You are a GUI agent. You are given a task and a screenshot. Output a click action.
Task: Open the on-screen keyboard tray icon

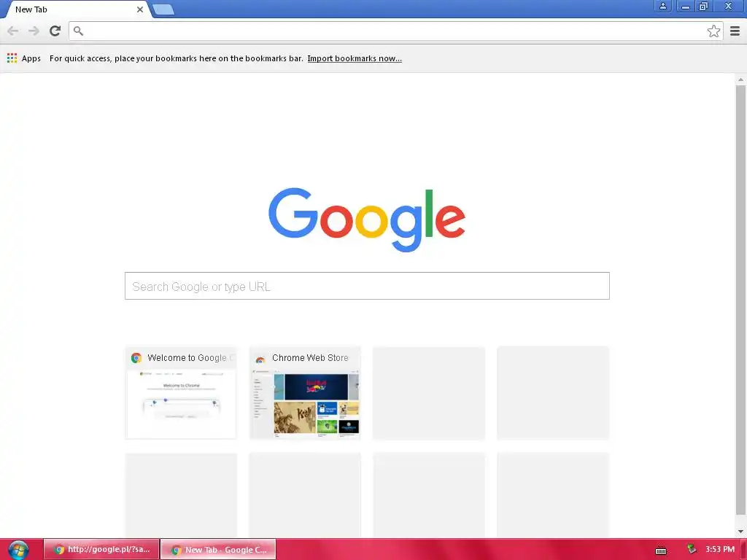pos(661,551)
